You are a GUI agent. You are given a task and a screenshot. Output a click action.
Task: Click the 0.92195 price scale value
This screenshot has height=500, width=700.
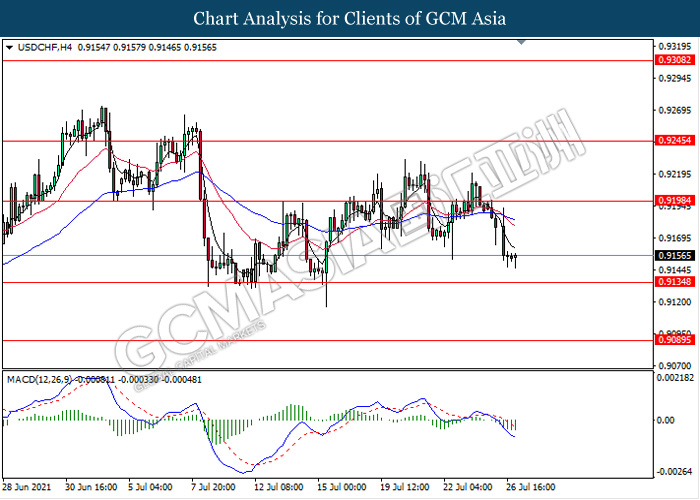(x=675, y=174)
